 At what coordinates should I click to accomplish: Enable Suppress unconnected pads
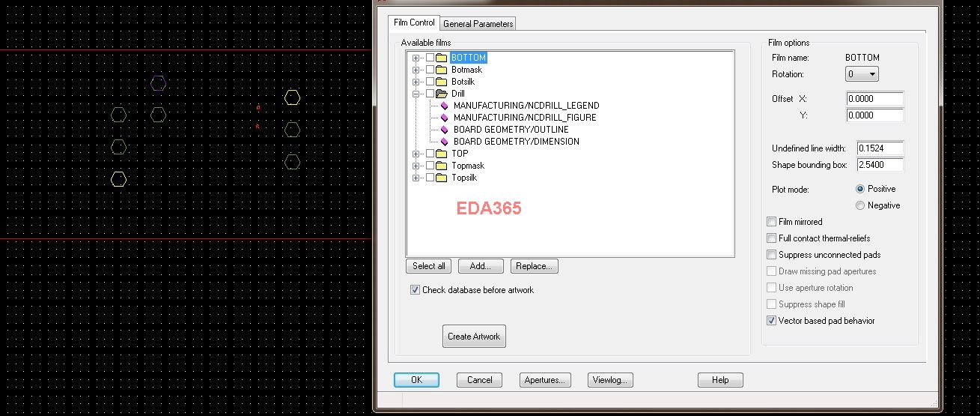[771, 255]
